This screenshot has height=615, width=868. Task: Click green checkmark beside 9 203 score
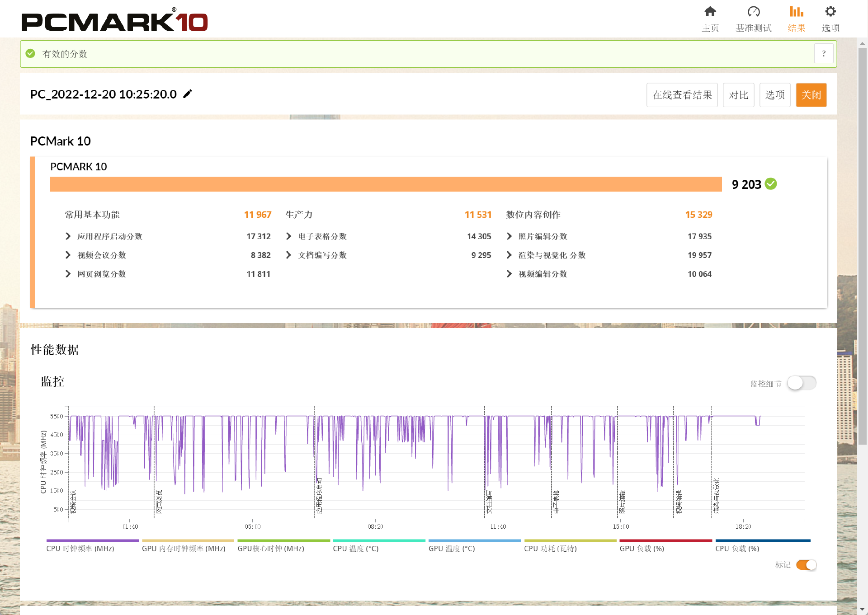pyautogui.click(x=771, y=184)
